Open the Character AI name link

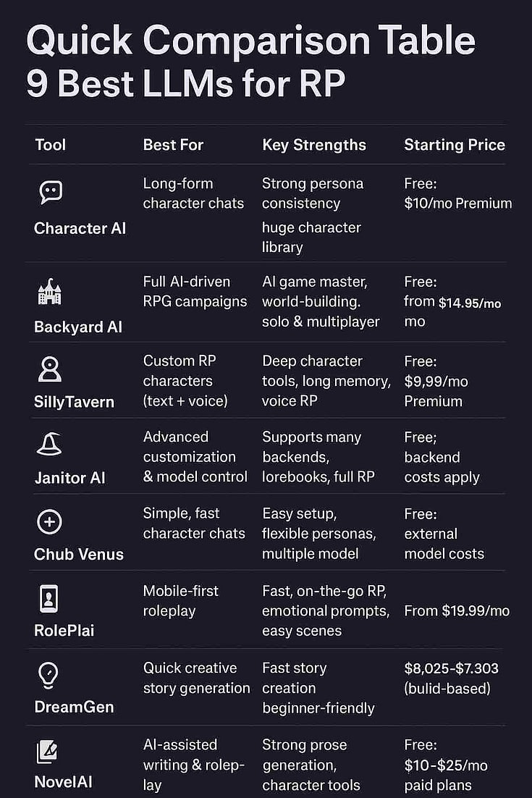80,228
